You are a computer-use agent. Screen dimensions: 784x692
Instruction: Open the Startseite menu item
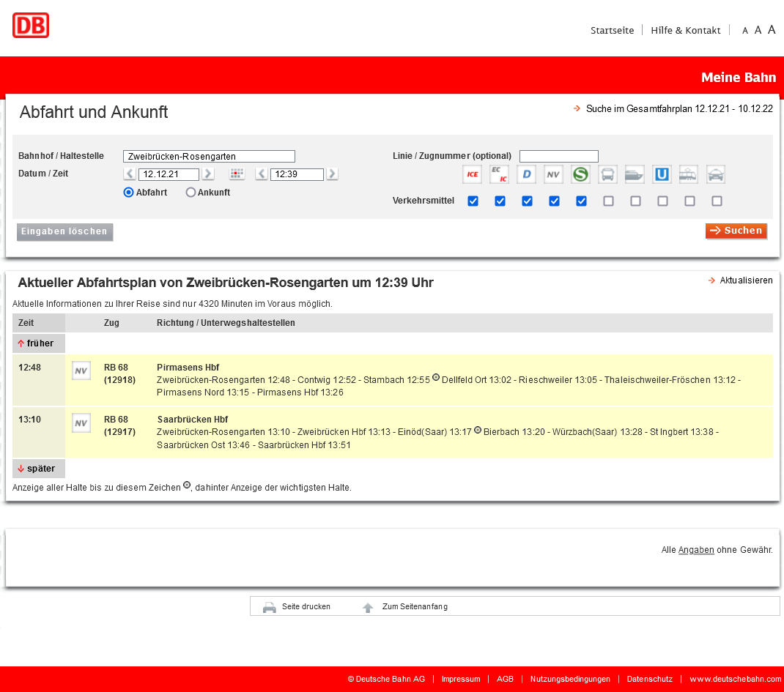(612, 31)
